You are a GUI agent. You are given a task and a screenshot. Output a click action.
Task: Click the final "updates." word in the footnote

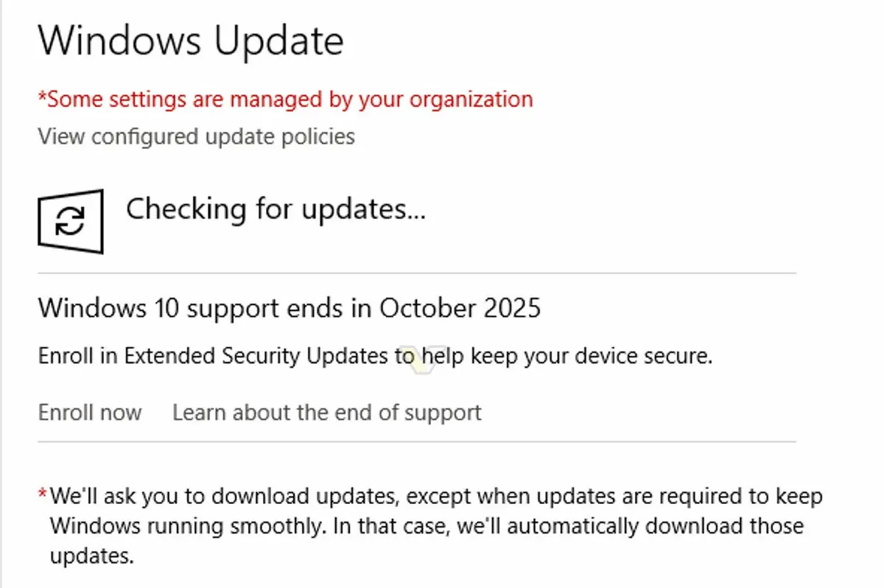(x=92, y=556)
